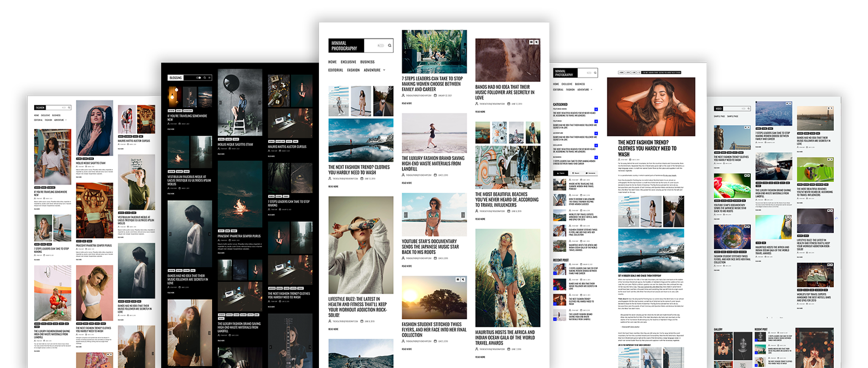Open Business in center Minimal Photography menu
This screenshot has width=868, height=368.
367,62
